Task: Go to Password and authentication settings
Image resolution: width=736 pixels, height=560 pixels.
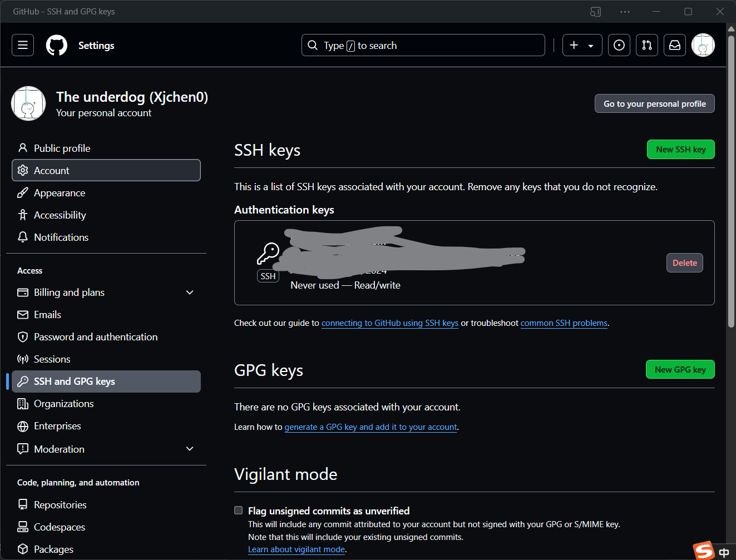Action: pos(95,337)
